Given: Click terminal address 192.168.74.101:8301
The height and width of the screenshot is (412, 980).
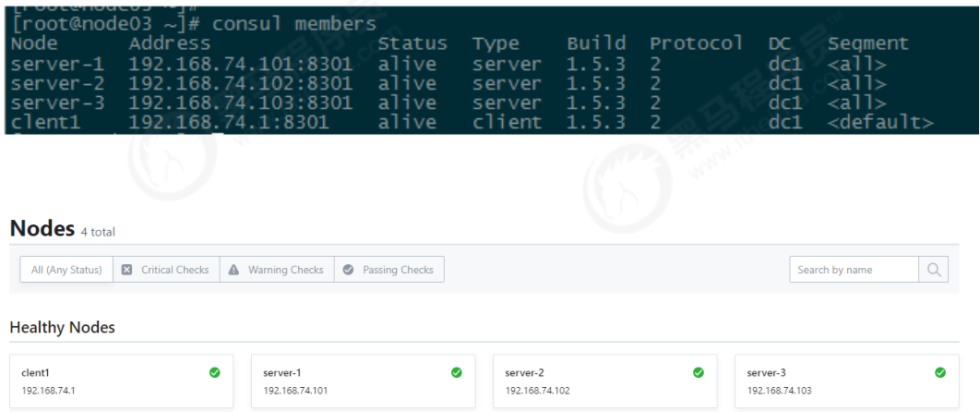Looking at the screenshot, I should pos(241,64).
